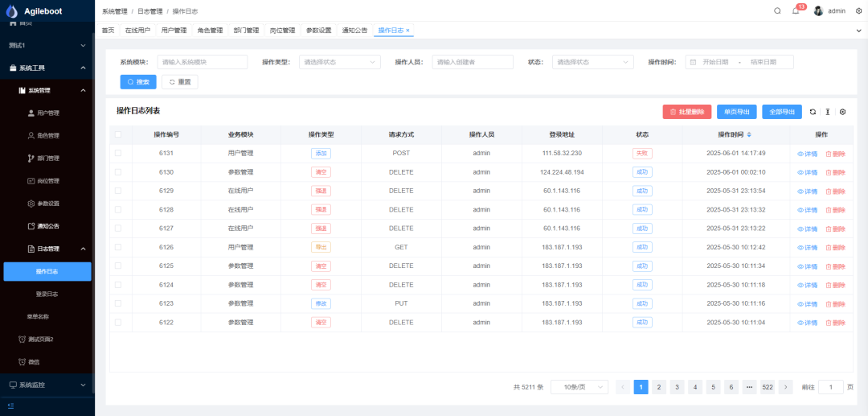Sort by 操作时间 column header

coord(735,134)
